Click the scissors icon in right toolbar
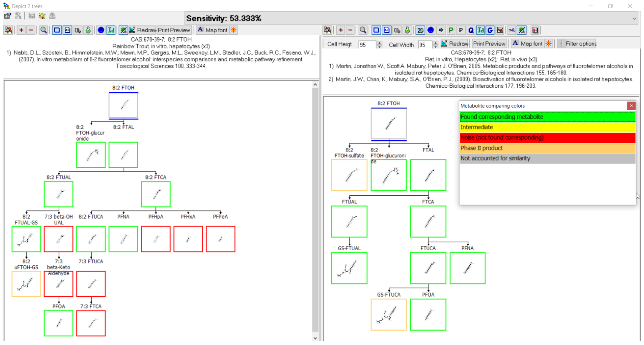The height and width of the screenshot is (345, 644). point(512,30)
